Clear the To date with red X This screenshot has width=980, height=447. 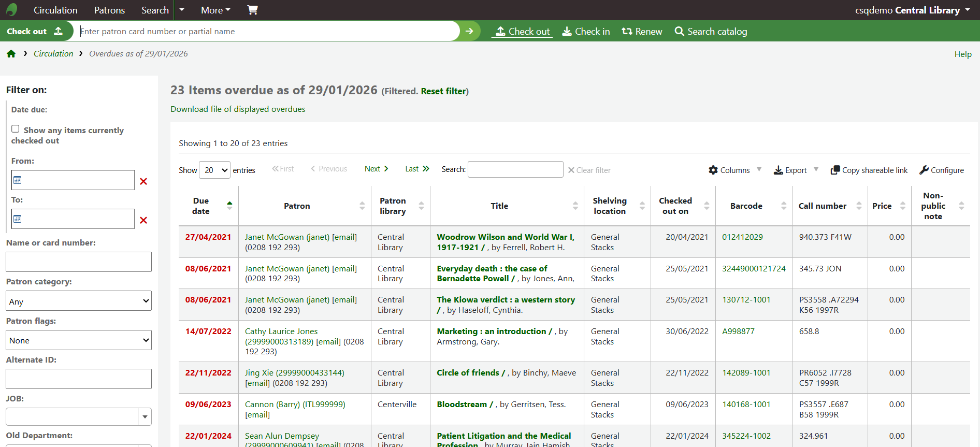click(143, 220)
